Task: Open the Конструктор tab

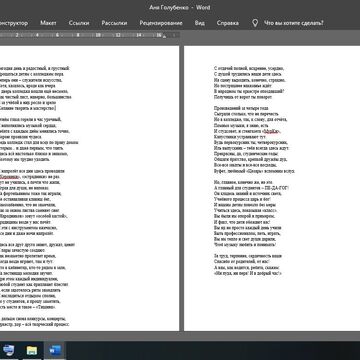Action: click(13, 23)
